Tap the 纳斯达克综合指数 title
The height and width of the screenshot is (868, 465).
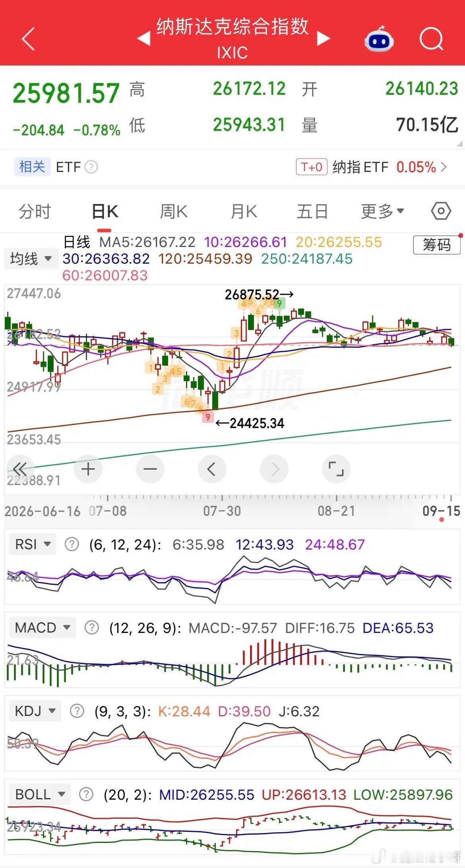point(232,27)
